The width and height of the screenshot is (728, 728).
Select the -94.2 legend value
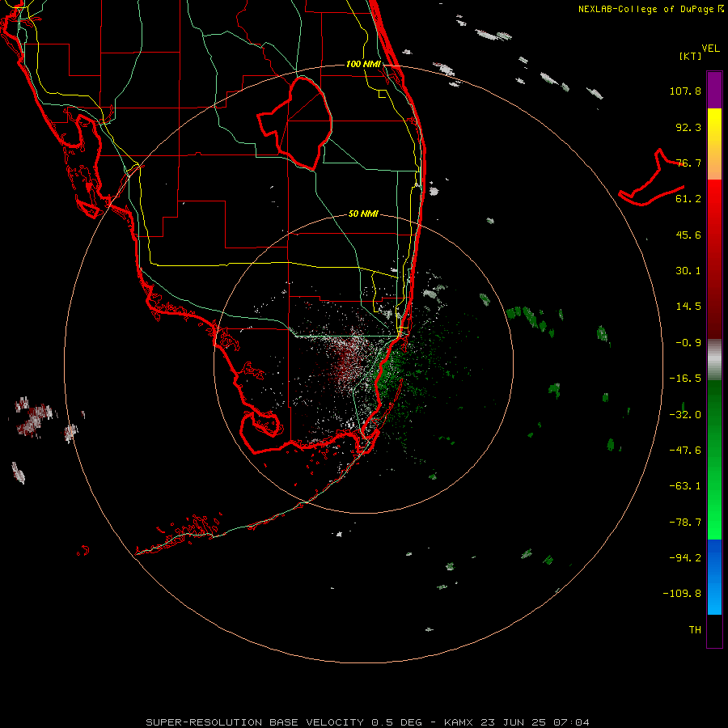coord(685,557)
